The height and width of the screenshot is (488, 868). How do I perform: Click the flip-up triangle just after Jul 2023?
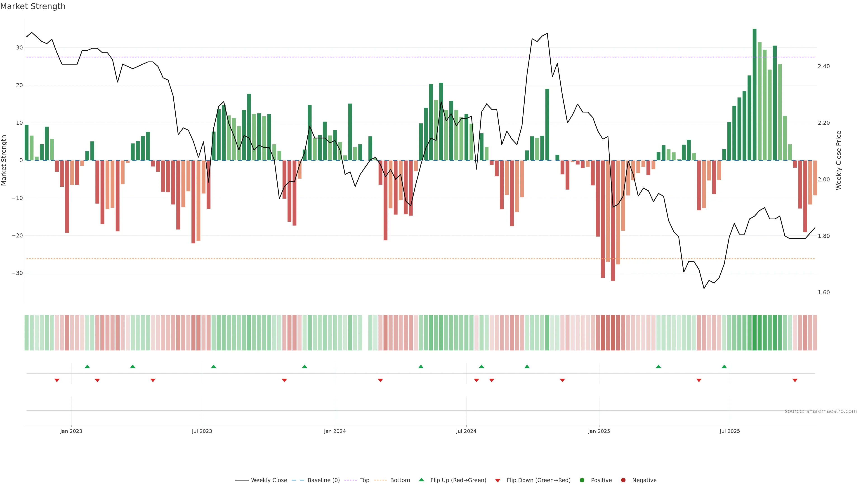[x=214, y=366]
